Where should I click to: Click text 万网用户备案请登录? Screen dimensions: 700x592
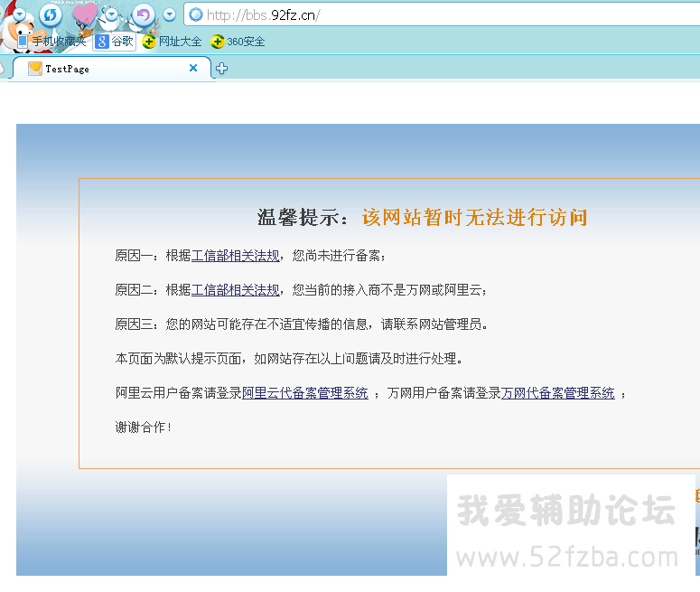coord(443,393)
